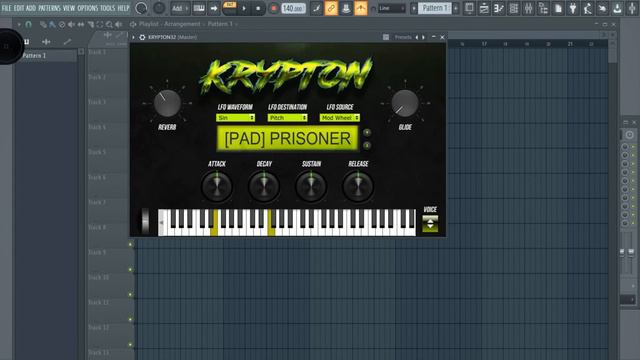
Task: Click the DECAY knob
Action: [x=264, y=187]
